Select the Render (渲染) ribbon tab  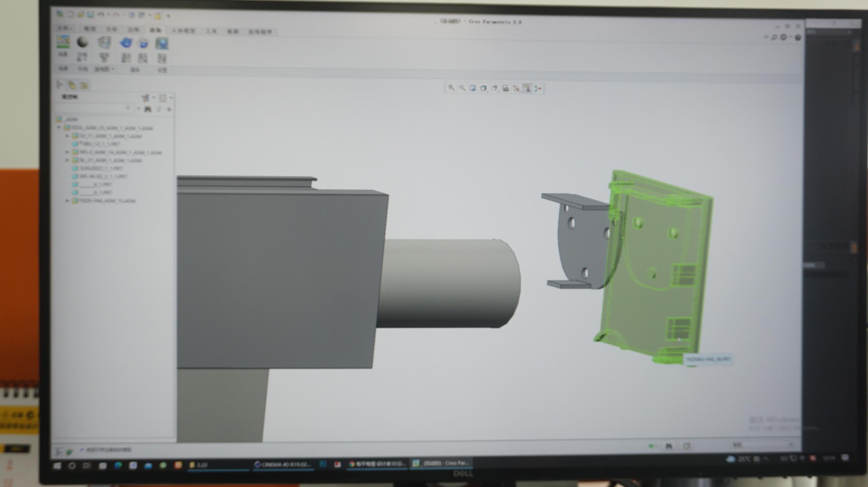(155, 30)
